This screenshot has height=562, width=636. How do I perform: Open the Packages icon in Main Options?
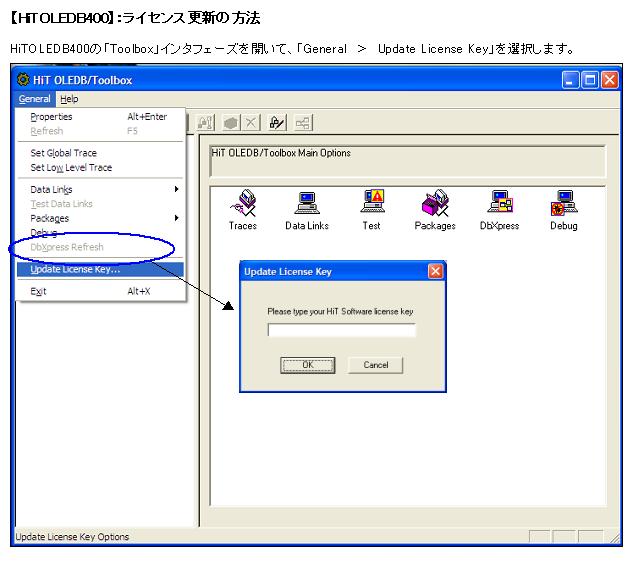pyautogui.click(x=435, y=210)
